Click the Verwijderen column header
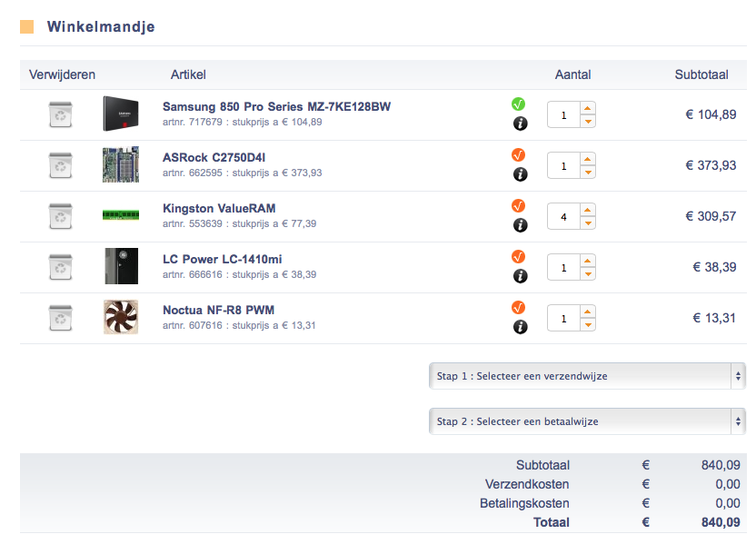This screenshot has width=756, height=544. pos(62,74)
